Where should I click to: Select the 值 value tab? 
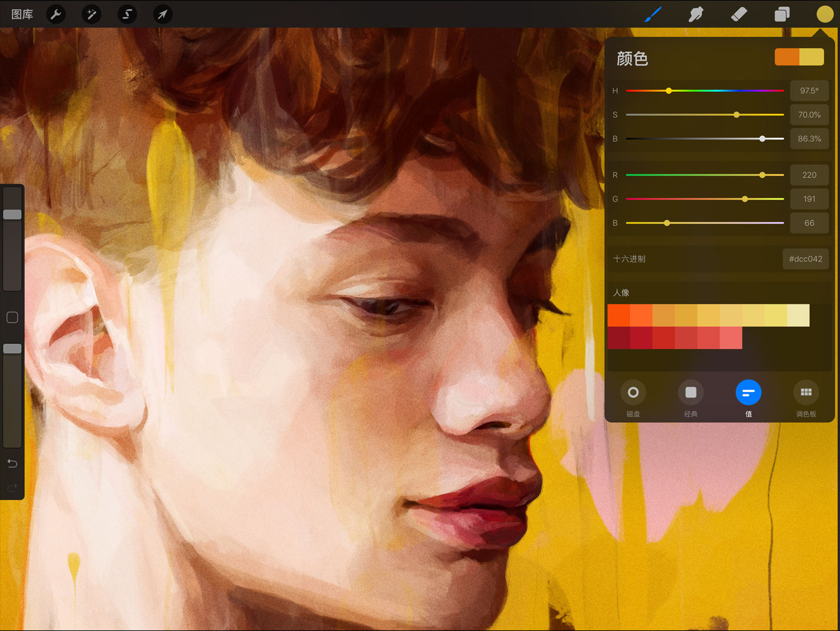748,398
